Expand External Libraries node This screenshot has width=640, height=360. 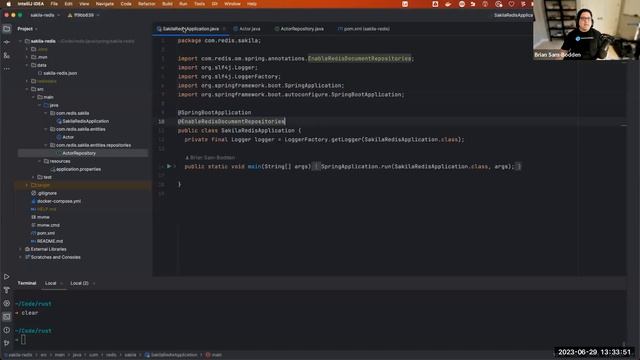pyautogui.click(x=20, y=249)
